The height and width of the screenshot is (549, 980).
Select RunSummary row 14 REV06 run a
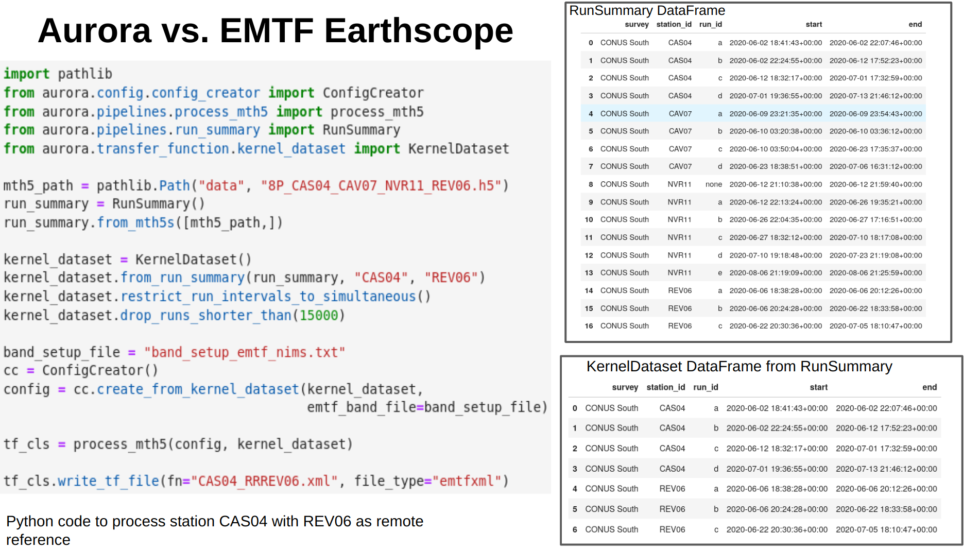(x=753, y=291)
